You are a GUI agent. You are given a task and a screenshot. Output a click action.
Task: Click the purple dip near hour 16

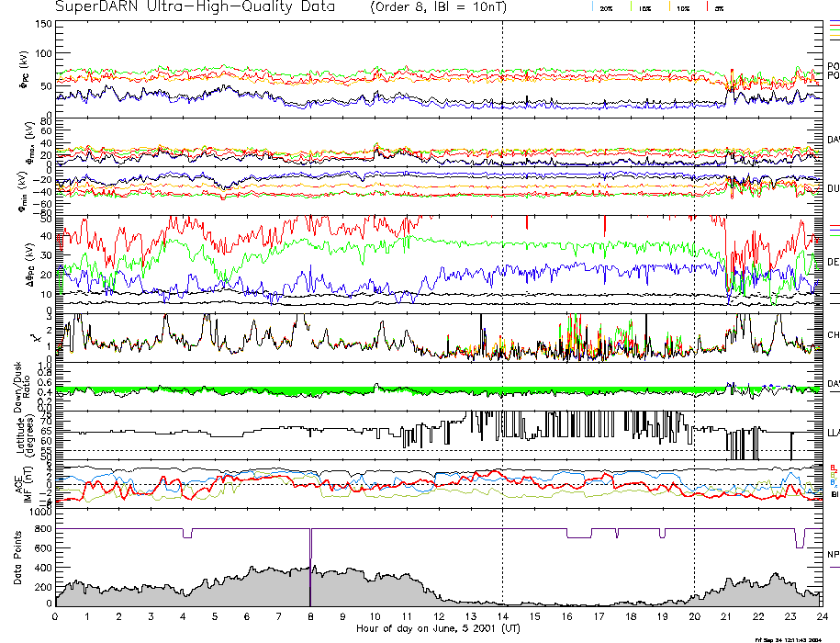(578, 534)
